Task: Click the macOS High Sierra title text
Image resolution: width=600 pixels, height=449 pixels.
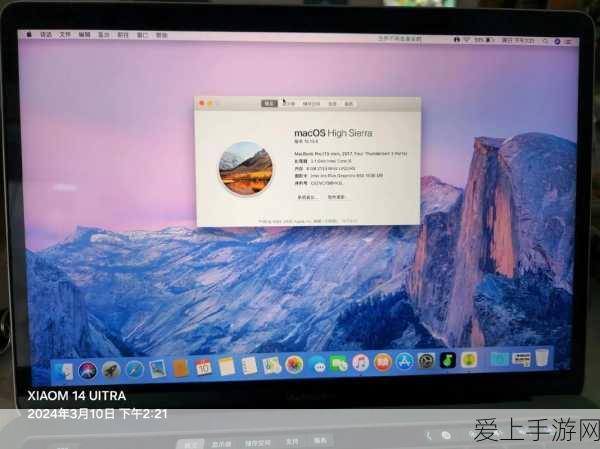Action: (x=333, y=133)
